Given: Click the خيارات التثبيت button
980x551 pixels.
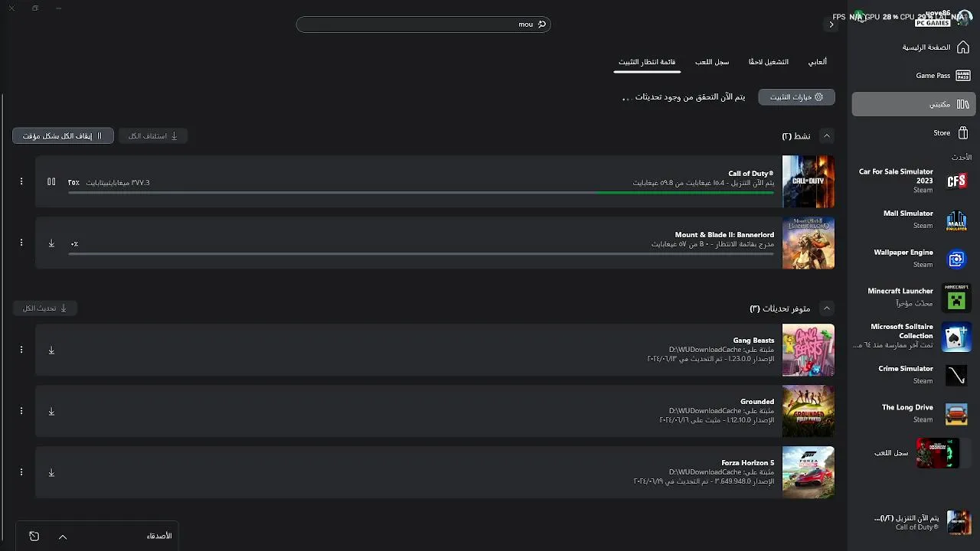Looking at the screenshot, I should (x=796, y=97).
